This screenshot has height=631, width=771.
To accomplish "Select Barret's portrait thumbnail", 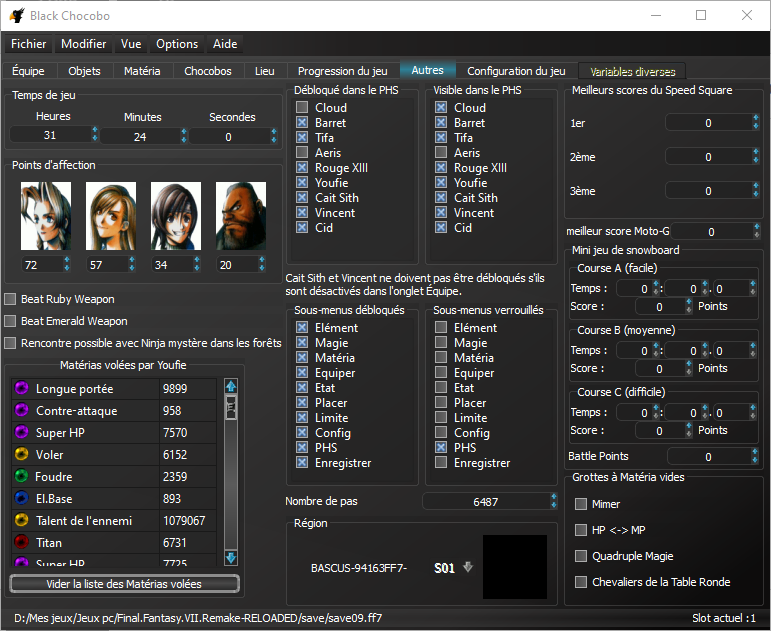I will (240, 216).
